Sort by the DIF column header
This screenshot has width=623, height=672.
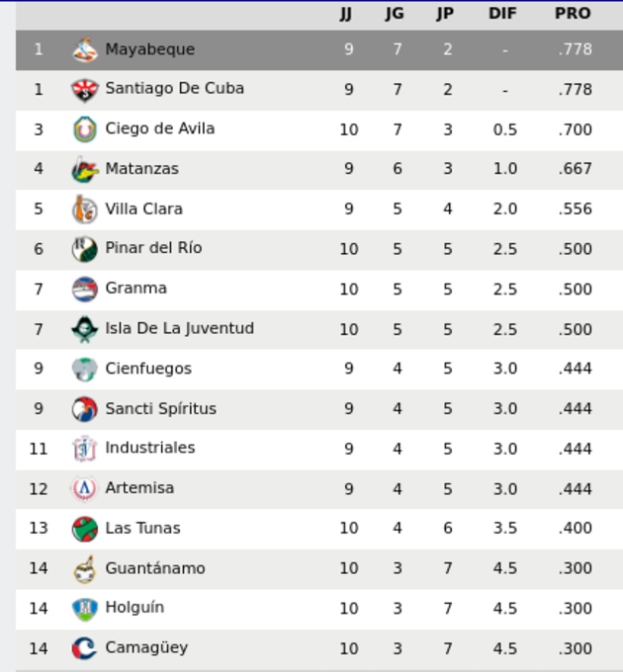point(502,14)
